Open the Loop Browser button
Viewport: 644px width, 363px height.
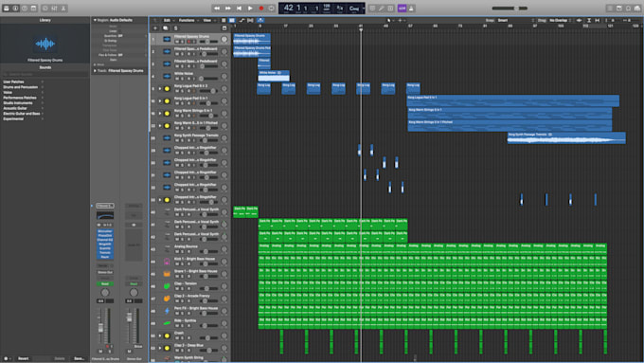click(628, 9)
